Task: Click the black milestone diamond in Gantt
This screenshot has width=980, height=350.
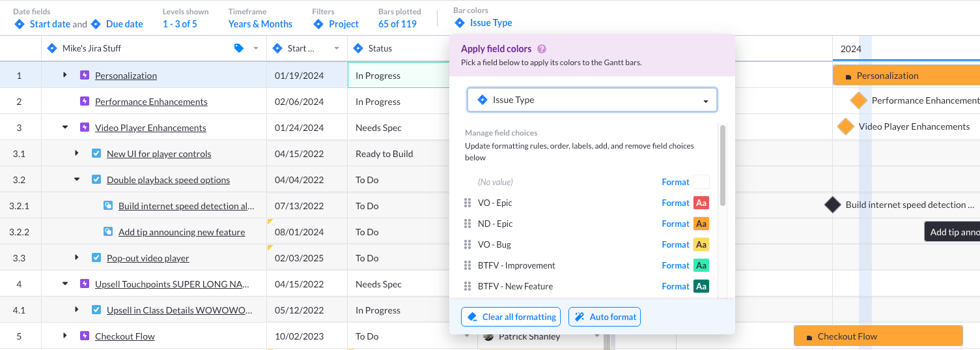Action: pyautogui.click(x=833, y=205)
